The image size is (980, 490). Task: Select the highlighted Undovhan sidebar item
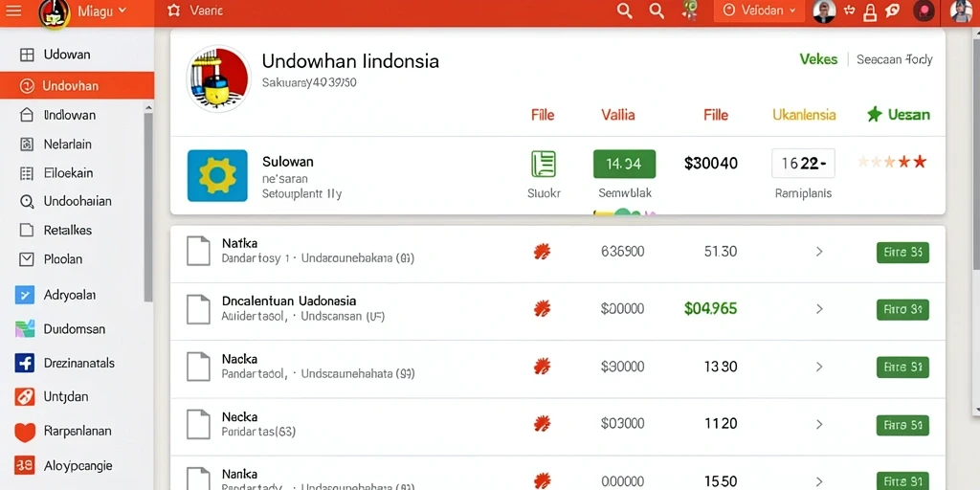(77, 85)
